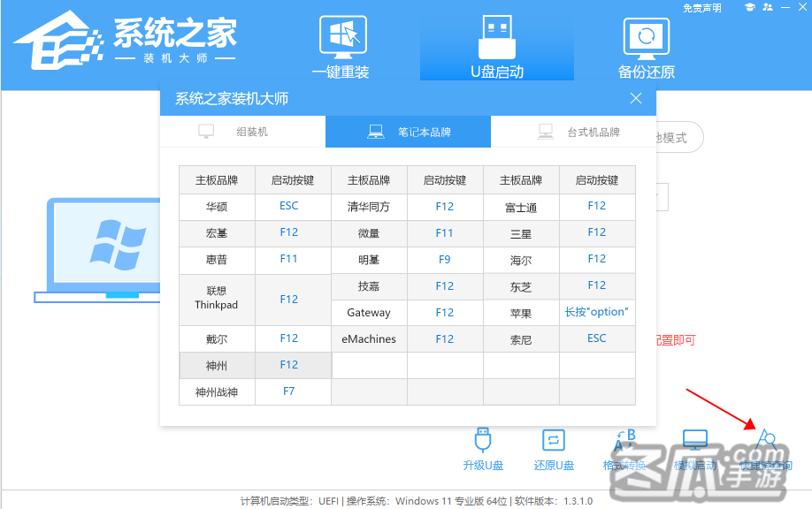Click the 长按"option" key cell
Viewport: 812px width, 509px height.
(596, 312)
